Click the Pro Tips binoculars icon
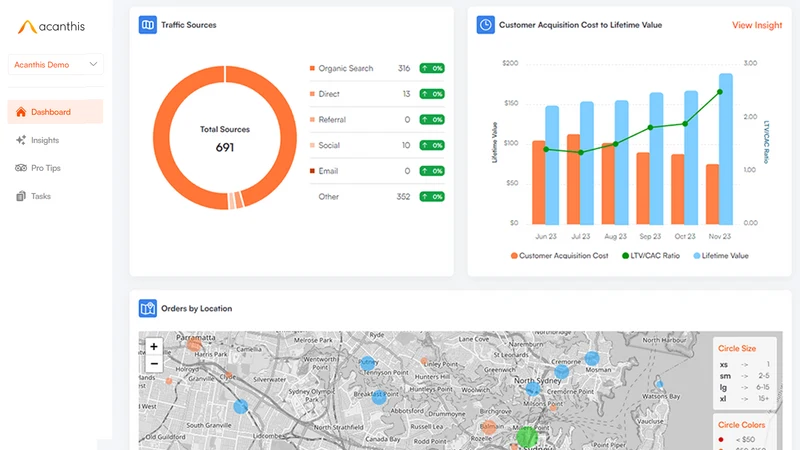 (21, 168)
